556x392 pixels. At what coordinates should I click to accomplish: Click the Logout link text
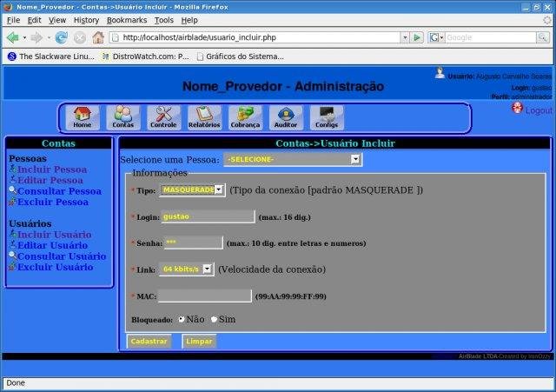pos(539,110)
